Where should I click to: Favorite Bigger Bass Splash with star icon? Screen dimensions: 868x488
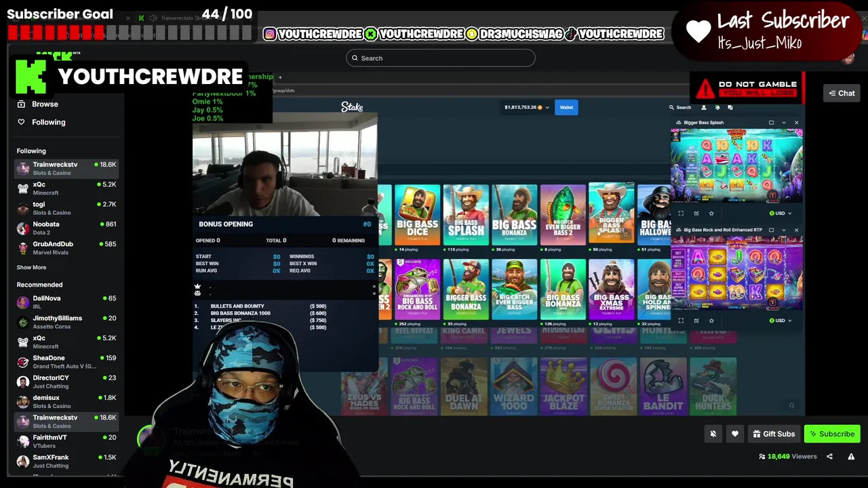pyautogui.click(x=711, y=213)
